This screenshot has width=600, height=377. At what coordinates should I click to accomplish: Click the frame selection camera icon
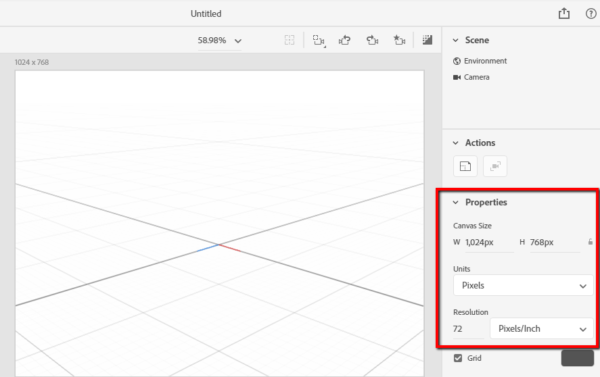(318, 40)
